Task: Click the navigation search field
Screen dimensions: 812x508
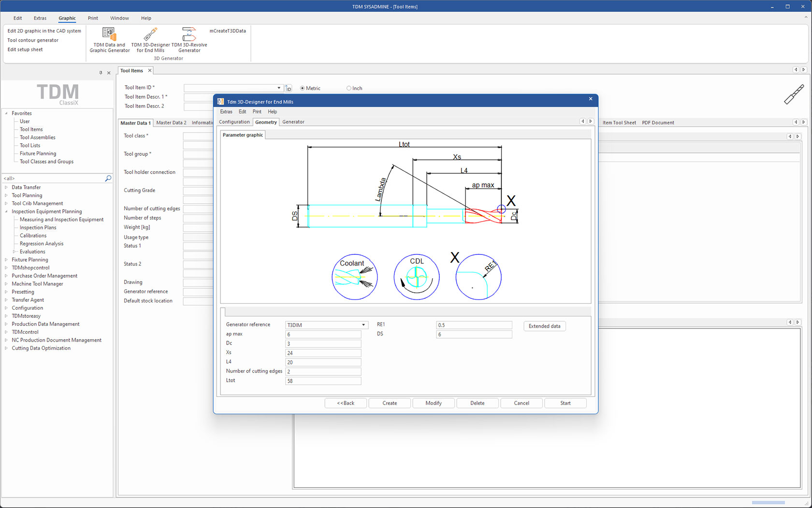Action: 53,179
